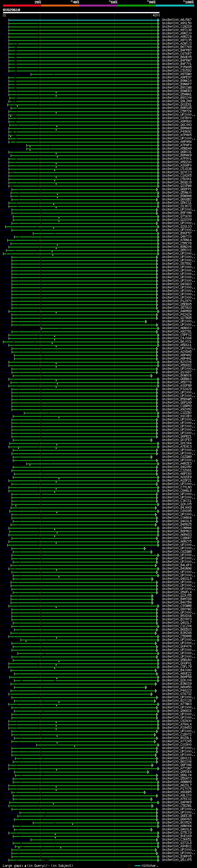The width and height of the screenshot is (197, 868).
Task: Select hit UniRef100_C5M7Z4
Action: pyautogui.click(x=177, y=111)
